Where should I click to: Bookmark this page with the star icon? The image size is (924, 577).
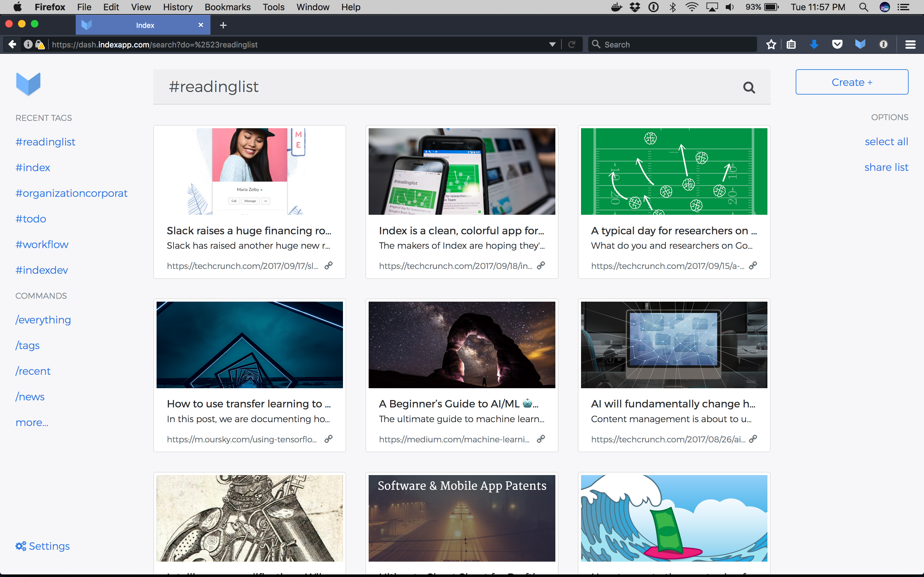pyautogui.click(x=771, y=44)
